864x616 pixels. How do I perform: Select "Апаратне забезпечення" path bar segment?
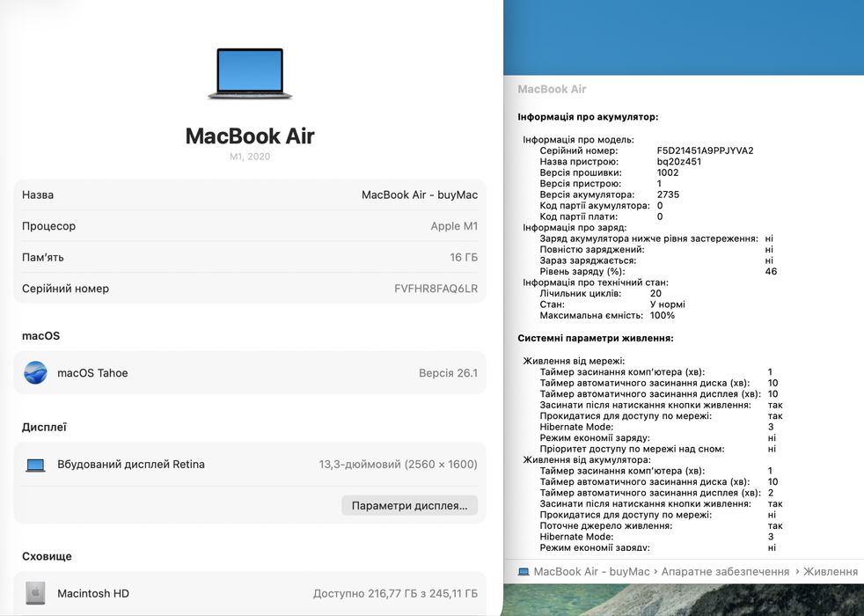pos(725,572)
